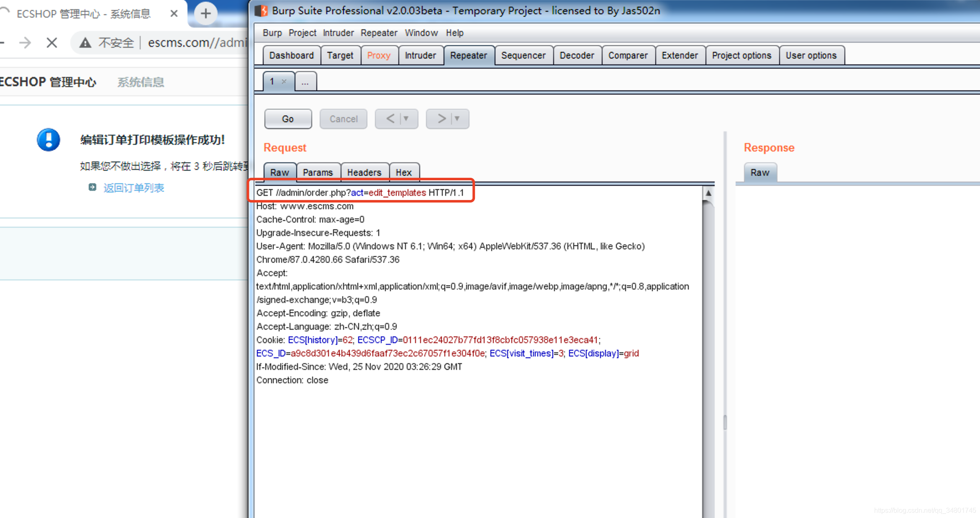
Task: Click the arrow icon beside 返回订单列表
Action: [x=92, y=187]
